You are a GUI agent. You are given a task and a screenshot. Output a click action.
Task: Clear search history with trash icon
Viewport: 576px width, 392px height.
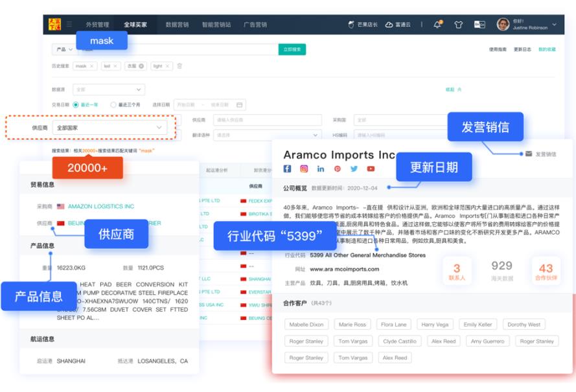pyautogui.click(x=179, y=66)
